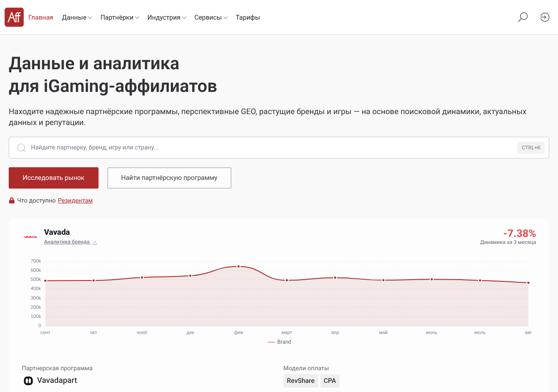Click the RevShare payment model tag

click(301, 381)
